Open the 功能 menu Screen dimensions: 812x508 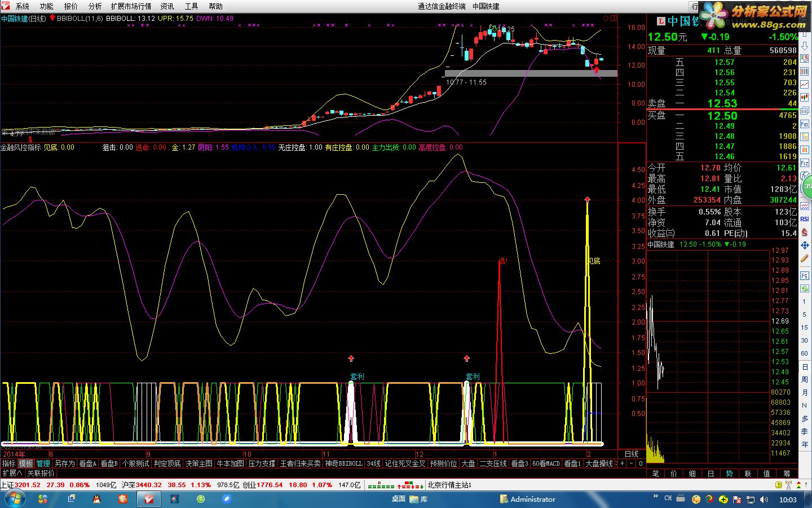coord(47,6)
